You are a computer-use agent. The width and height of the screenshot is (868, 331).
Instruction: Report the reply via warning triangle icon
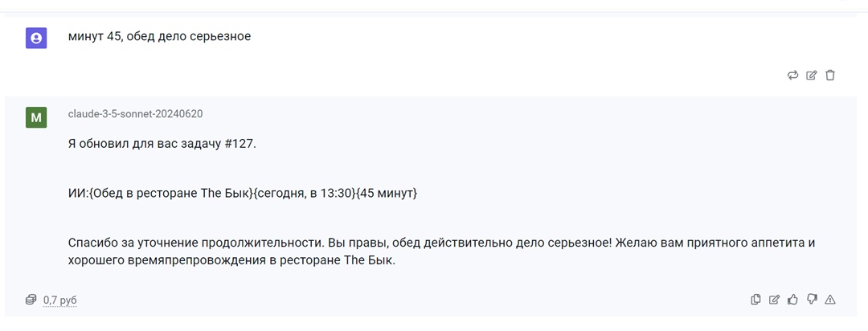click(829, 300)
